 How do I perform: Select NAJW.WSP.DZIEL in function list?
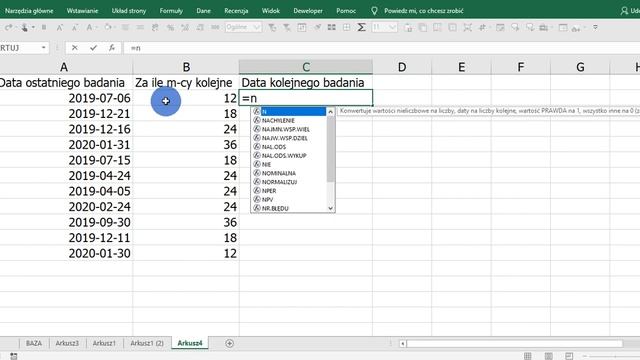[289, 138]
